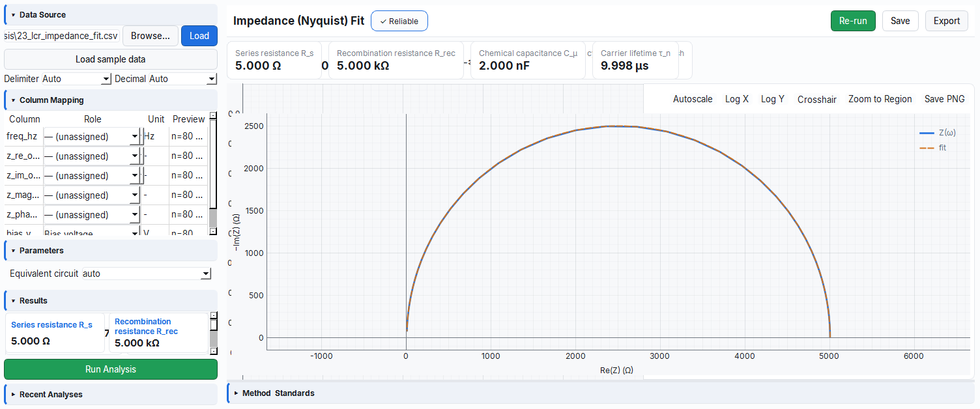Click the Re-run button
980x409 pixels.
click(853, 21)
